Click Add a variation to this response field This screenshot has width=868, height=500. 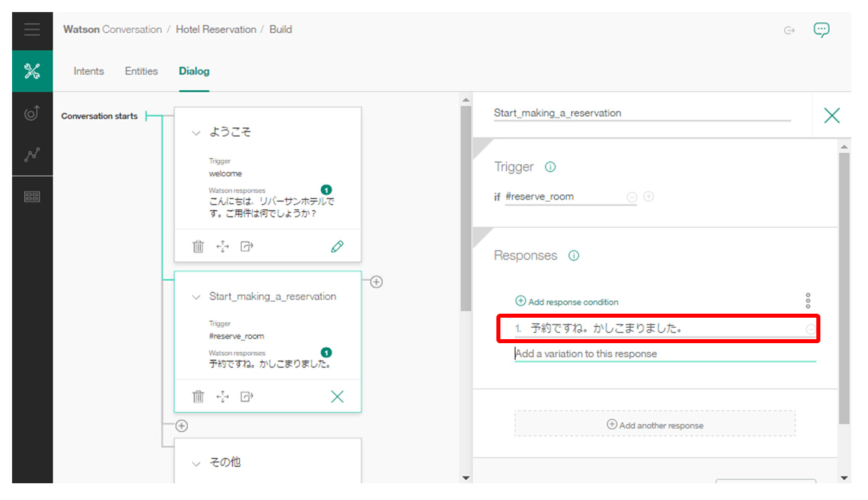coord(665,354)
